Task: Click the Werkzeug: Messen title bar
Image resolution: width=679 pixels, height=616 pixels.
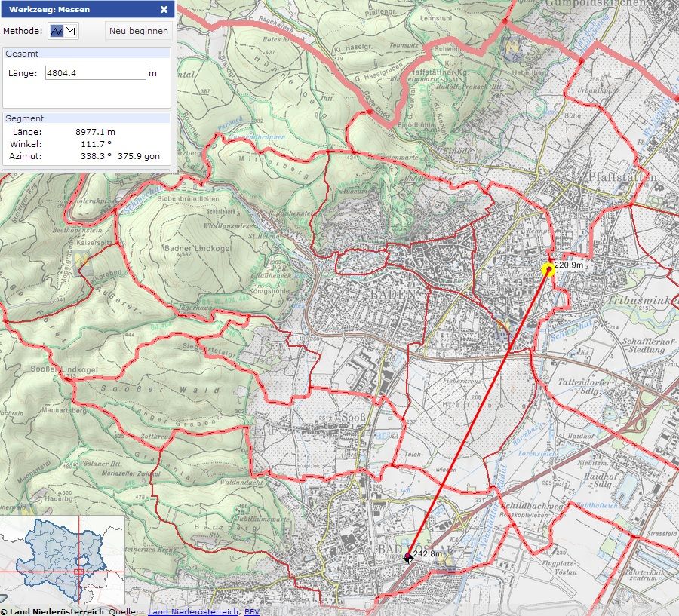Action: [75, 10]
